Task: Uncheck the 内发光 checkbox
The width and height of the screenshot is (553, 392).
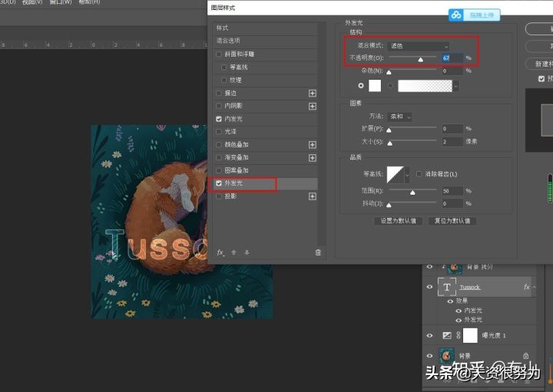Action: coord(219,119)
